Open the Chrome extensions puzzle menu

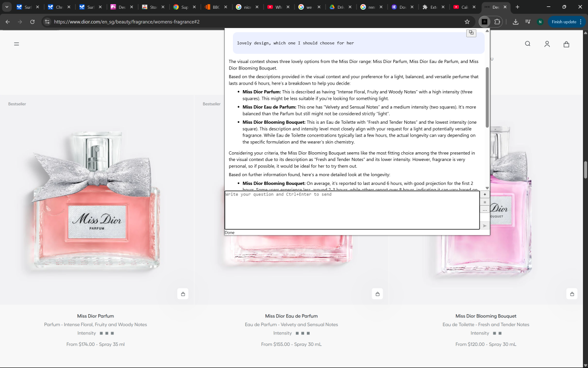pos(497,22)
